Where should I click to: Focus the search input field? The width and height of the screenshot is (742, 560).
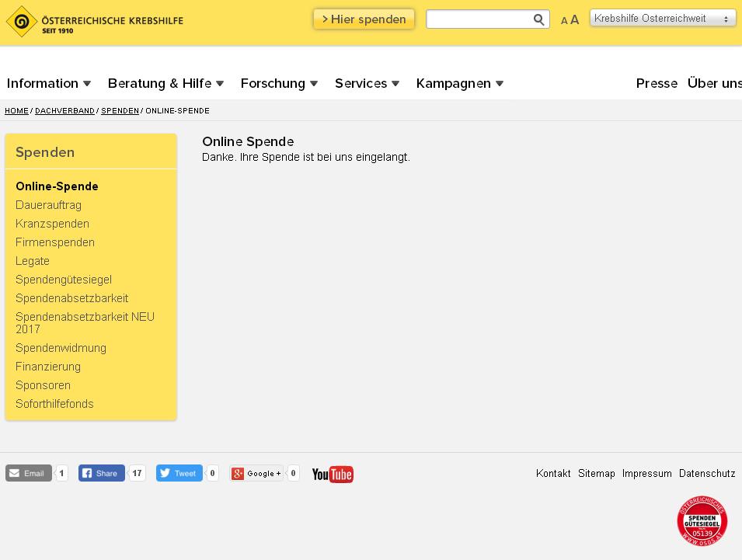coord(479,19)
